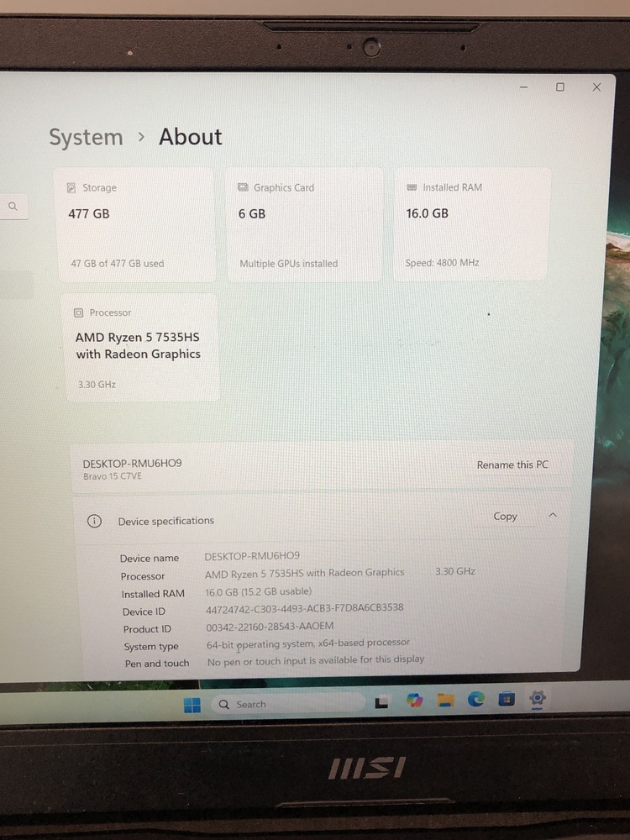
Task: Click the Device specifications info icon
Action: tap(94, 521)
